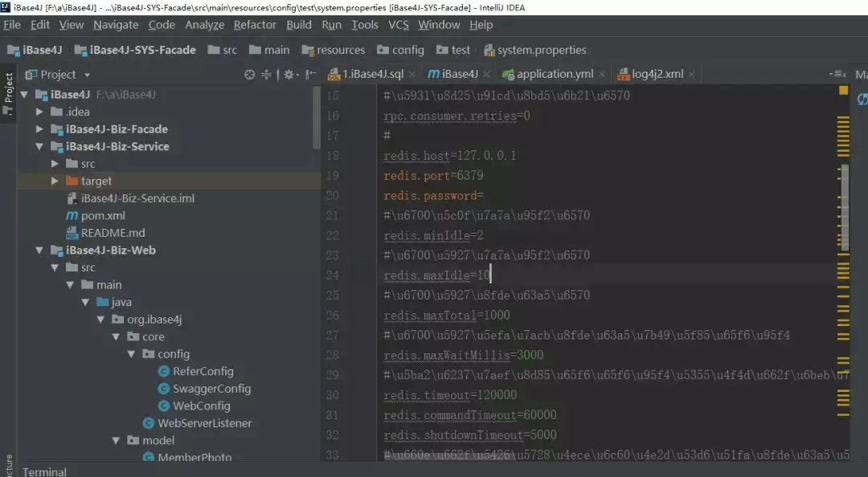
Task: Select the iBase4J-Biz-Service.iml file
Action: pos(130,198)
